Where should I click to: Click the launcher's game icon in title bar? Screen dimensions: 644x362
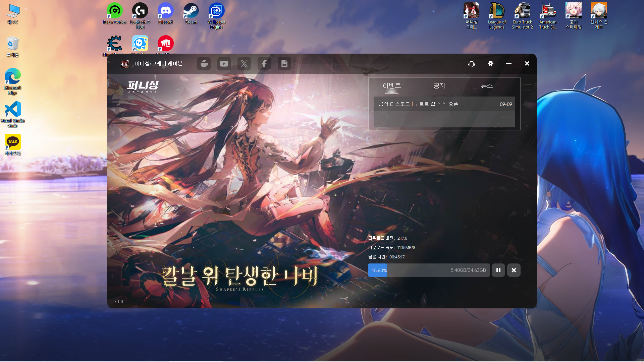(x=125, y=64)
